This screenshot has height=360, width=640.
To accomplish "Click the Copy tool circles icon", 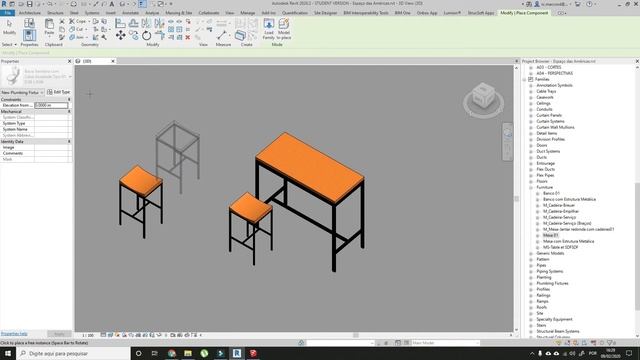I will (133, 36).
